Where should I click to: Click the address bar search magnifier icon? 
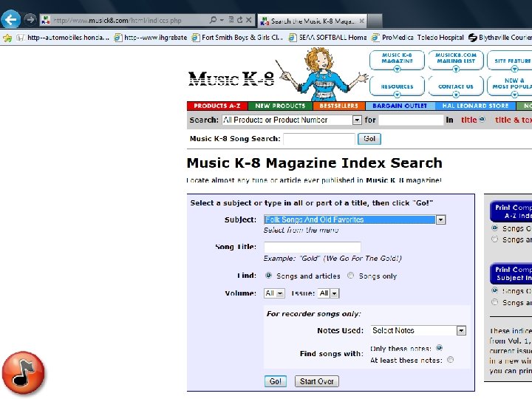point(213,20)
